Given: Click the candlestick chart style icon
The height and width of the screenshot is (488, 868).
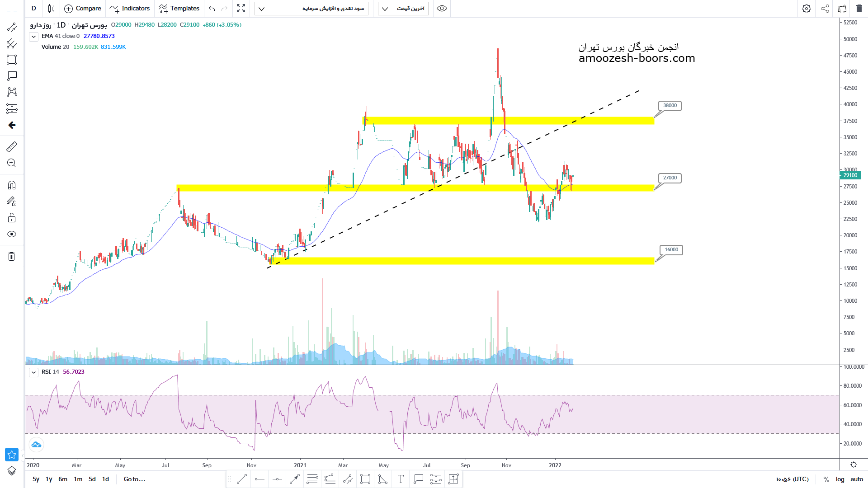Looking at the screenshot, I should 51,9.
